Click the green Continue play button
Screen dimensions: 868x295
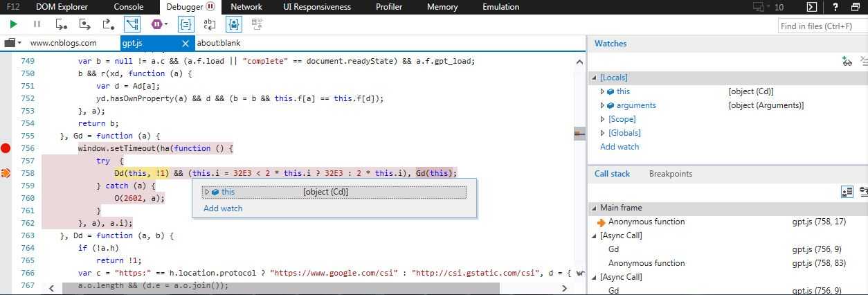pos(13,24)
